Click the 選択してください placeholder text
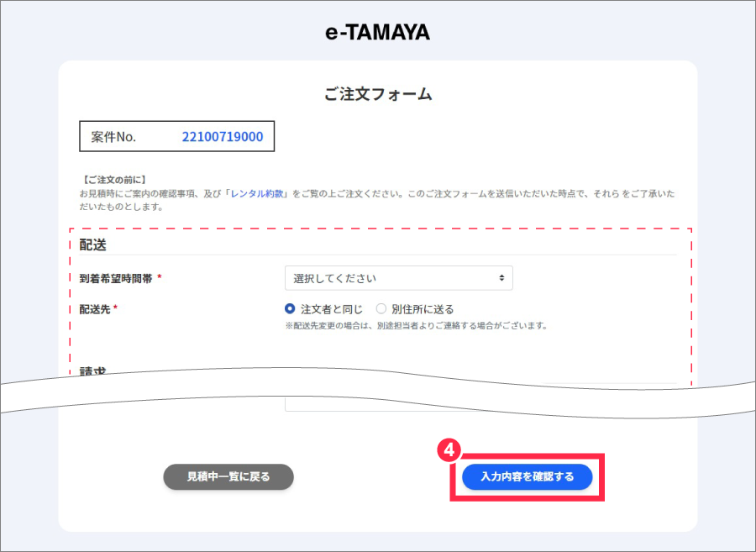The height and width of the screenshot is (552, 756). pyautogui.click(x=335, y=278)
